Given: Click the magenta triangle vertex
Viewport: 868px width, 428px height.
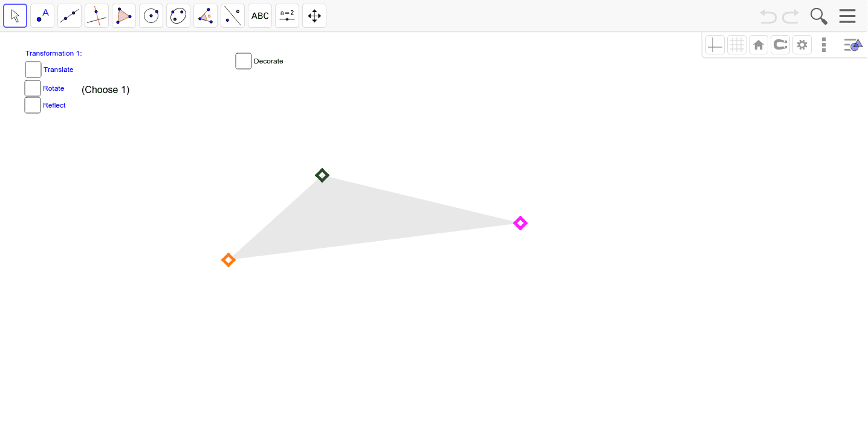Looking at the screenshot, I should coord(520,223).
